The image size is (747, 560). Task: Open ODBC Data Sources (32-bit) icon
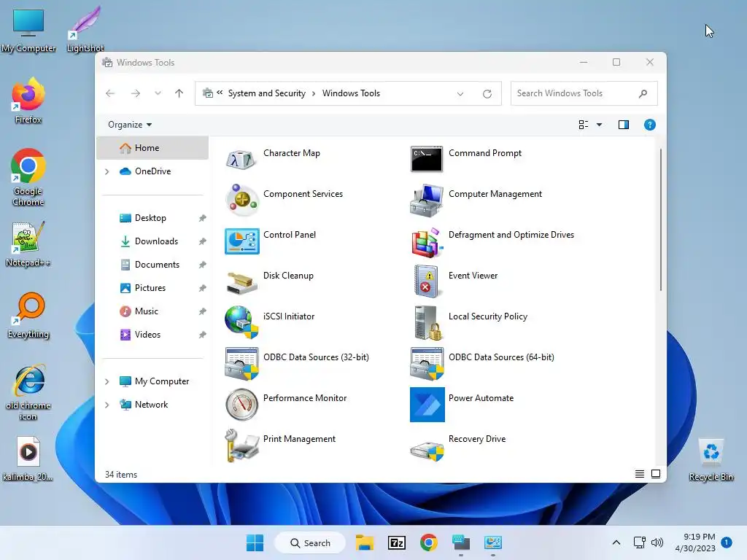tap(241, 364)
